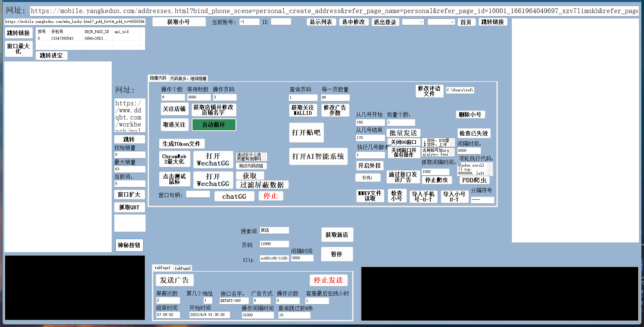
Task: Focus the 页码 field showing 12980
Action: point(274,244)
